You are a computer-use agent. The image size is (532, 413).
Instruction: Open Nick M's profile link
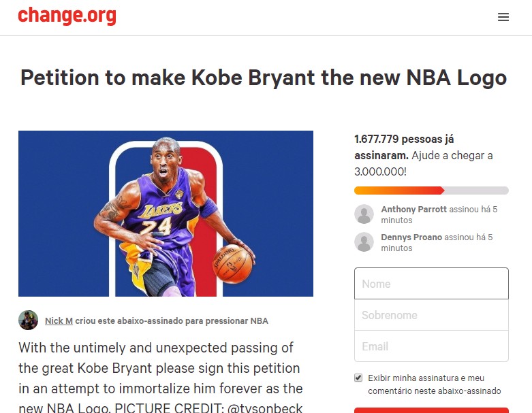point(59,321)
